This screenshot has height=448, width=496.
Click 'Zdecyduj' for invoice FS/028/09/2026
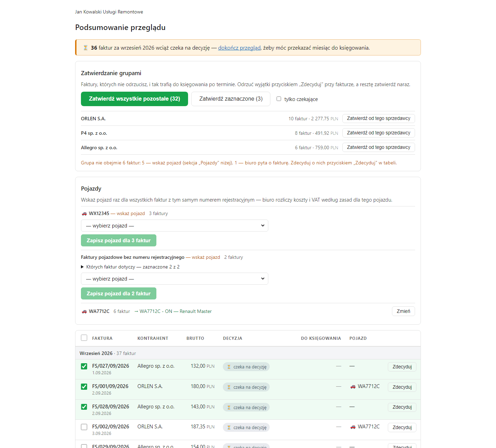tap(402, 407)
